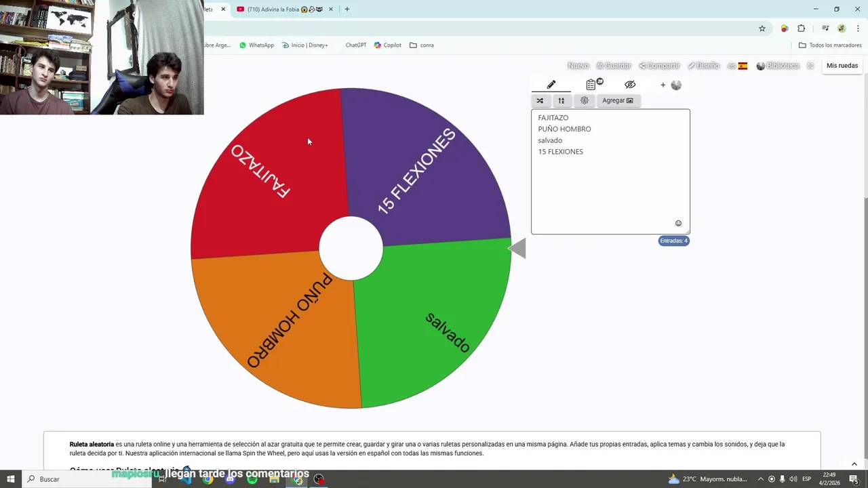The image size is (868, 488).
Task: Open Chrome three-dot menu
Action: point(858,28)
